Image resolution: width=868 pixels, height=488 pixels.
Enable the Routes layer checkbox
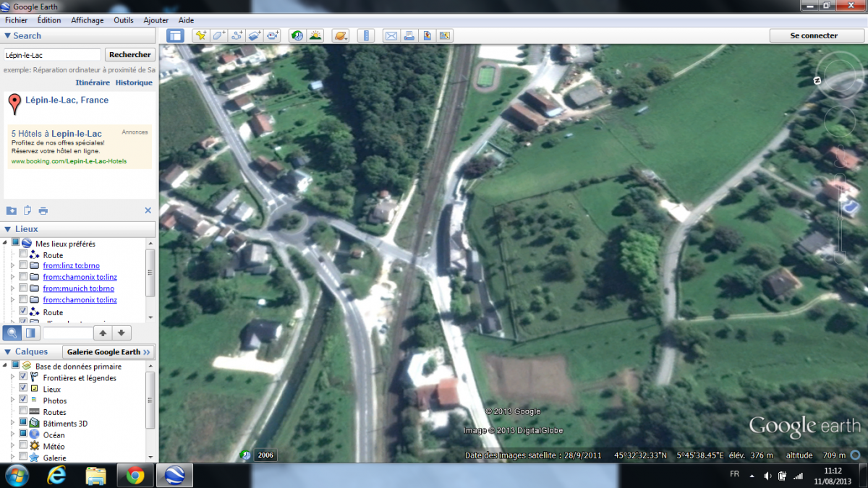(x=23, y=412)
